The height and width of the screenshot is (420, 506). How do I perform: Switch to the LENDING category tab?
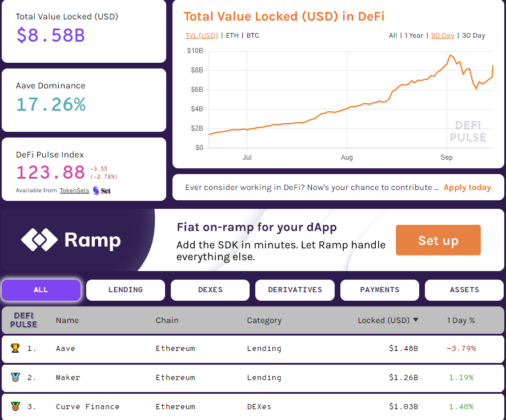(125, 290)
